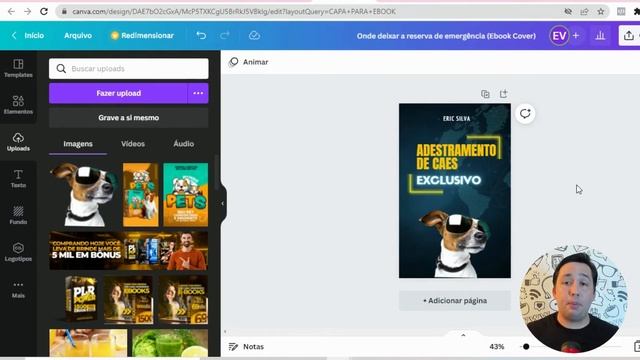Click the browser back arrow
Screen dimensions: 640x360
(x=11, y=11)
